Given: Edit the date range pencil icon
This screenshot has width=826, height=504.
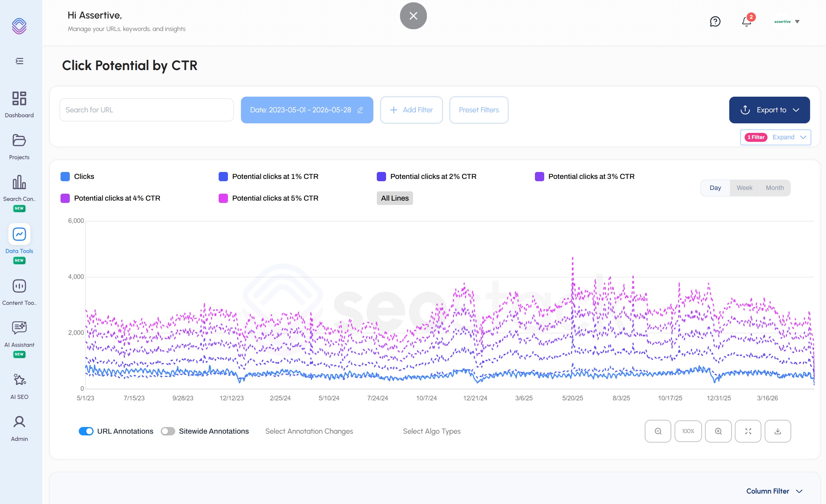Looking at the screenshot, I should (360, 110).
